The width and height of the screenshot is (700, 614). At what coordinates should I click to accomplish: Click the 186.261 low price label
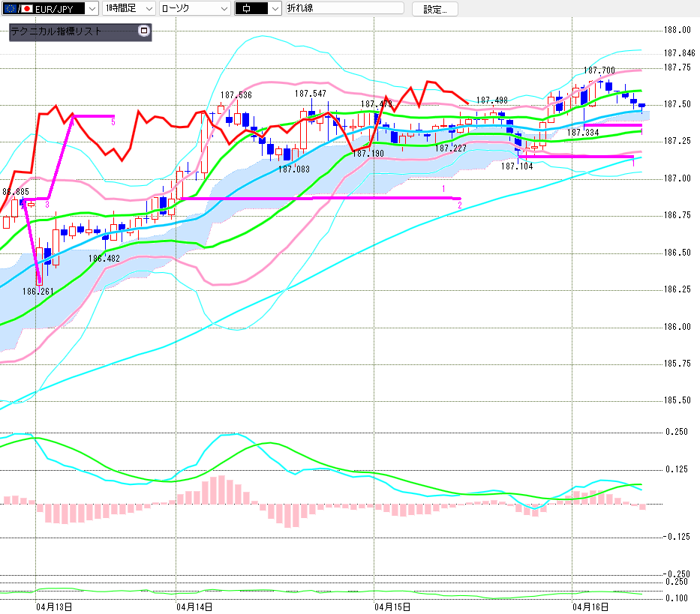click(38, 291)
